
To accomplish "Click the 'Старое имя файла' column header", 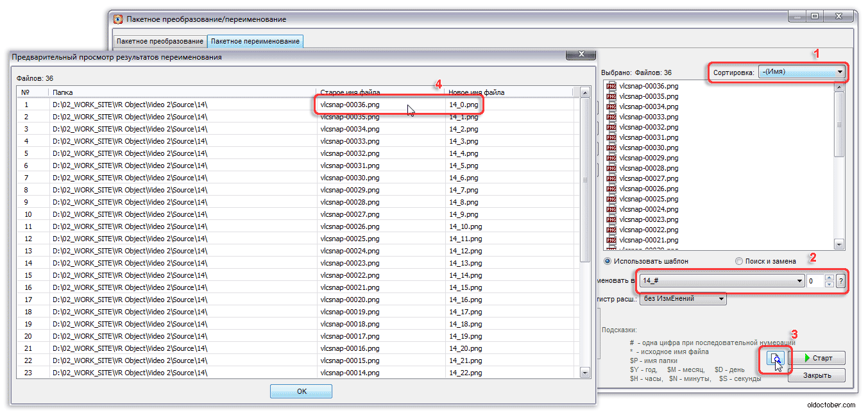I will (381, 92).
